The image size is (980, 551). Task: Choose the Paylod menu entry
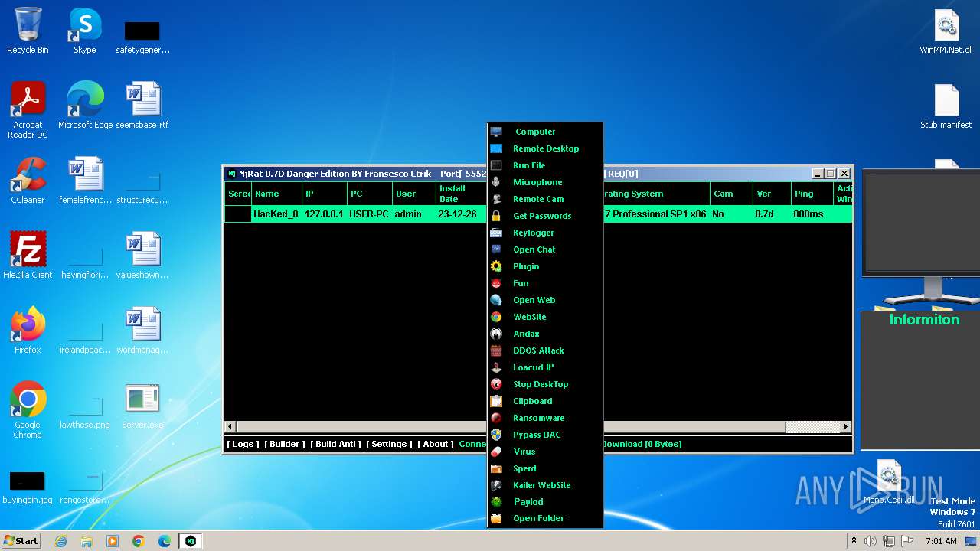click(545, 502)
